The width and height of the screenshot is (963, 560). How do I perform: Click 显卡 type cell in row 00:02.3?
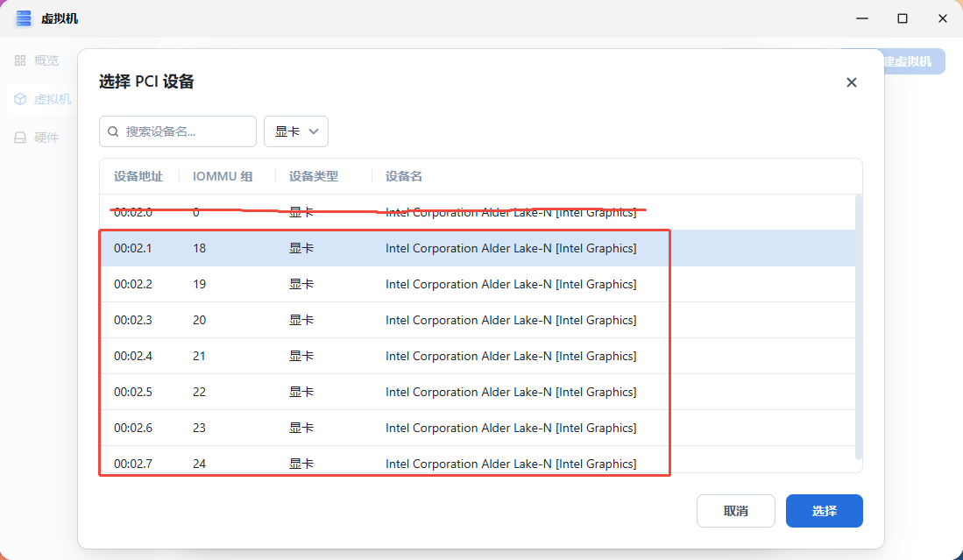(x=301, y=320)
